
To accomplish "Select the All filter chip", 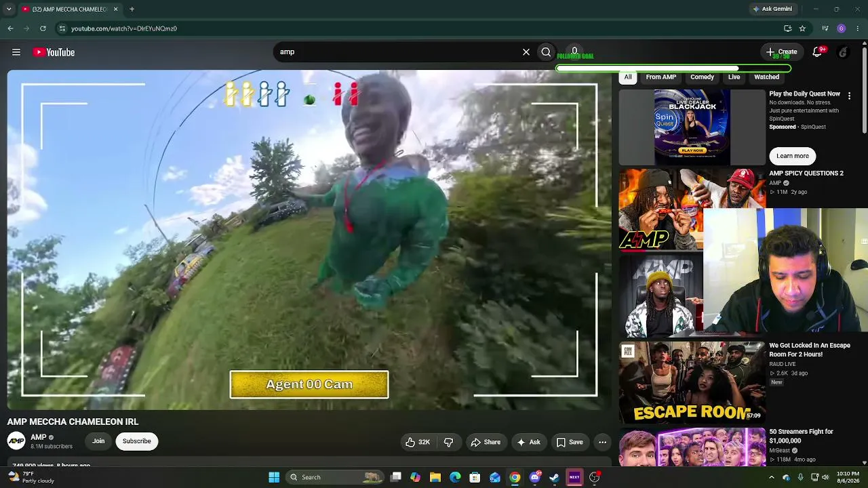I will (x=628, y=77).
